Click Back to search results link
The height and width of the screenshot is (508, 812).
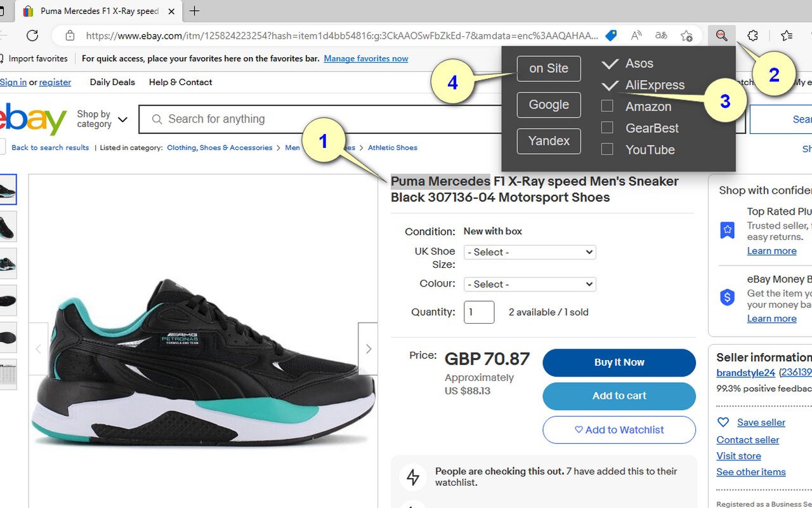50,147
